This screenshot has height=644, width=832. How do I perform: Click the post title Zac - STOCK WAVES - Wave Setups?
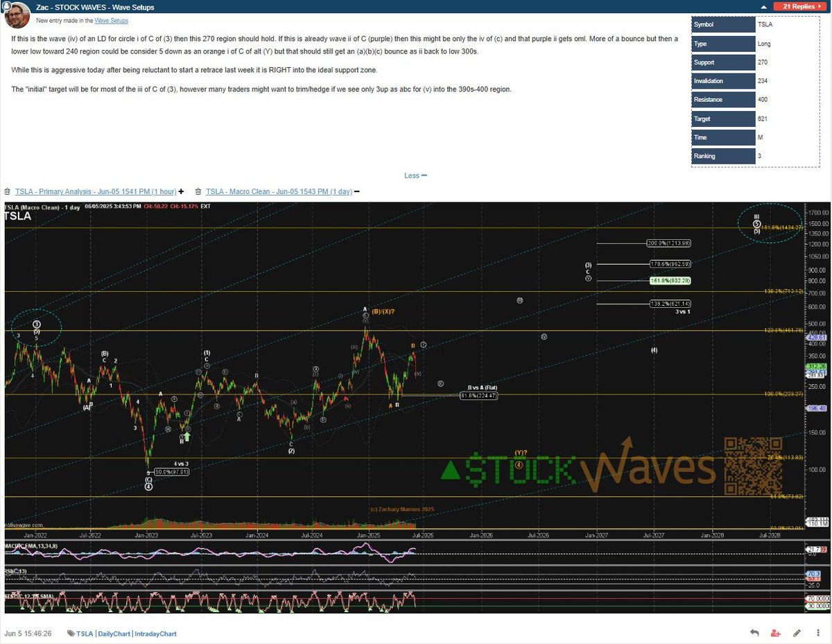[95, 8]
